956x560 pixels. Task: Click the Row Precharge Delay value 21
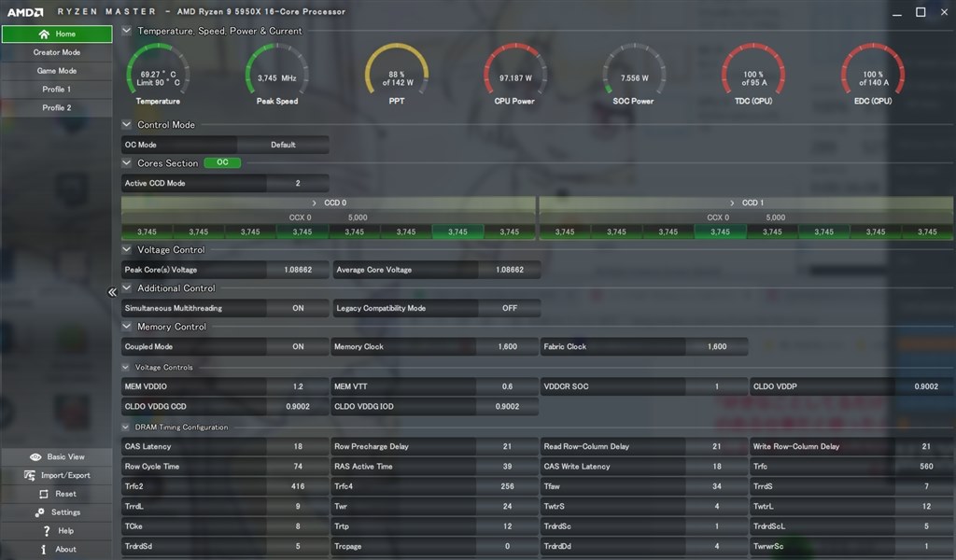click(507, 447)
